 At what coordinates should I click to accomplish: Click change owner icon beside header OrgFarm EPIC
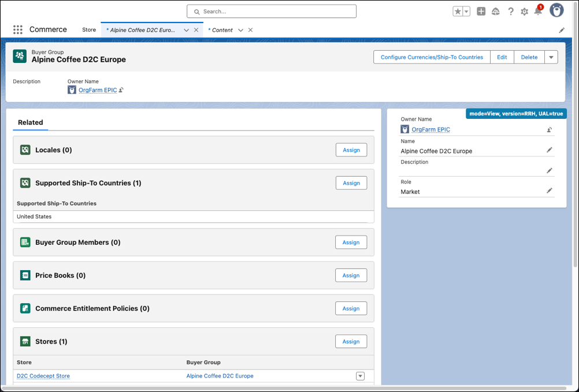(121, 90)
